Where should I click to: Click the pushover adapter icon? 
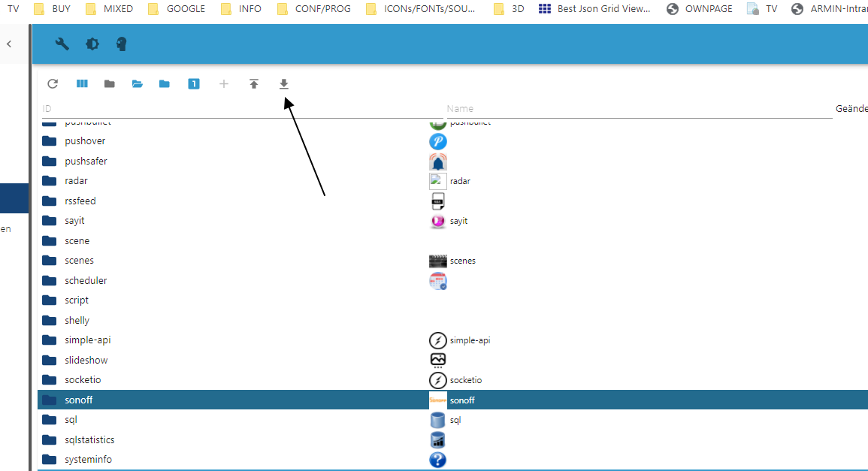click(x=437, y=141)
